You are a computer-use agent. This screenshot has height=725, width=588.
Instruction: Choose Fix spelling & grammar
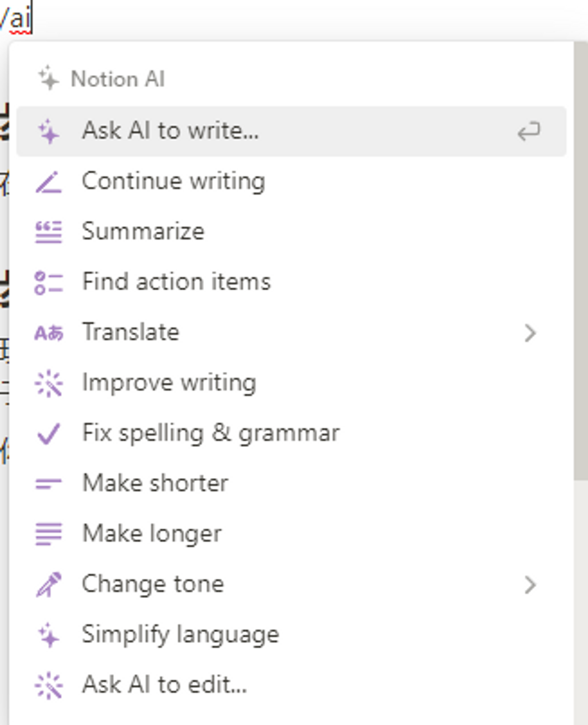(211, 433)
